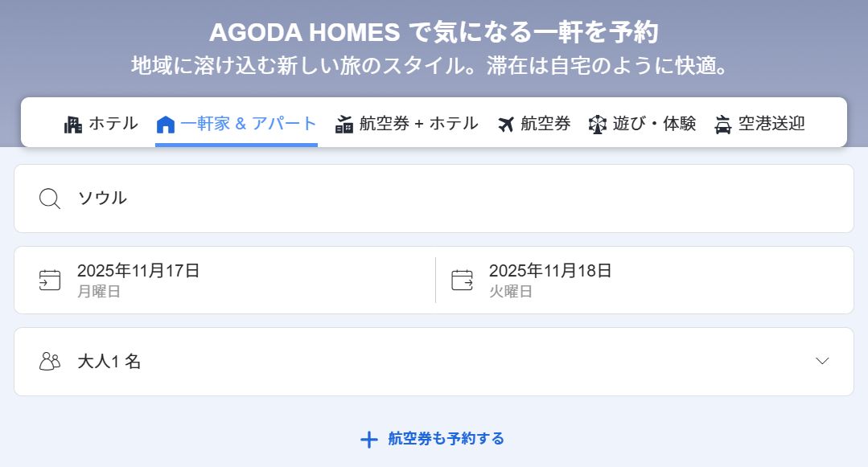Click the airport transfer taxi icon

pos(723,125)
